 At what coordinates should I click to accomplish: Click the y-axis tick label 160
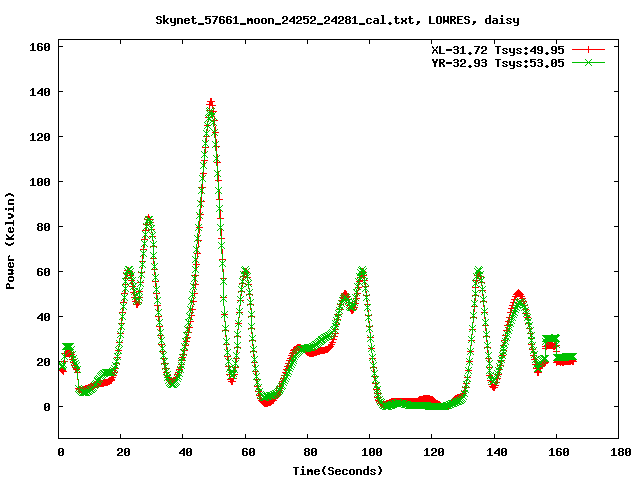point(40,47)
